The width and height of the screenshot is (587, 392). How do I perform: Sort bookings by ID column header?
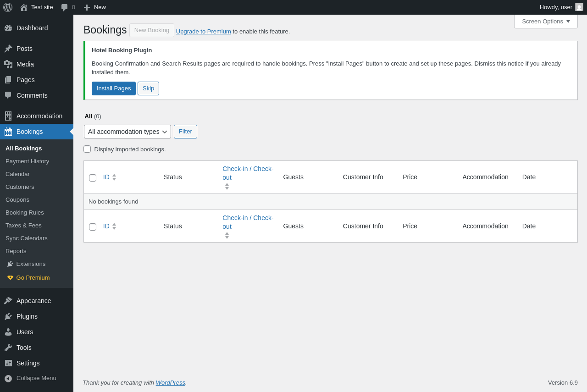pos(106,177)
